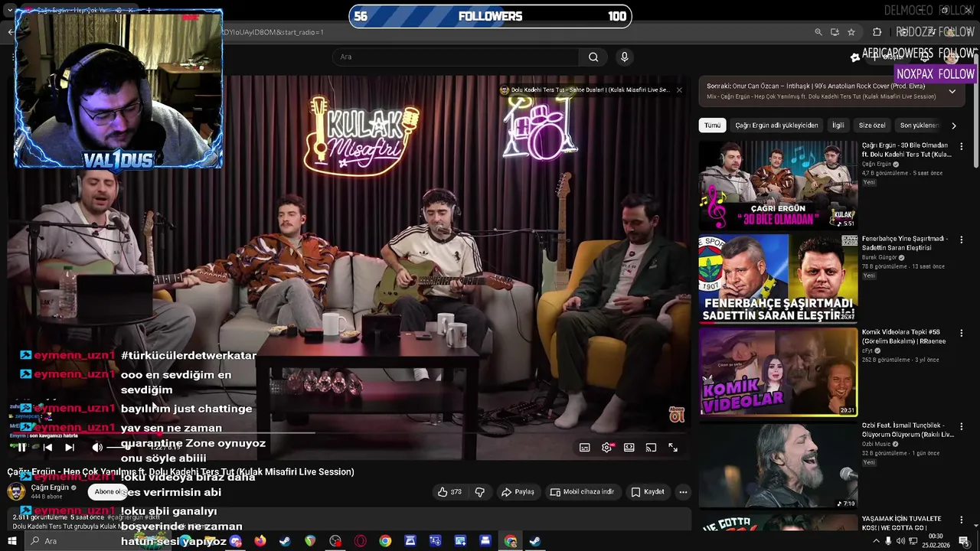Click the Komik Videolara Tepki #58 title
Image resolution: width=980 pixels, height=551 pixels.
point(903,337)
